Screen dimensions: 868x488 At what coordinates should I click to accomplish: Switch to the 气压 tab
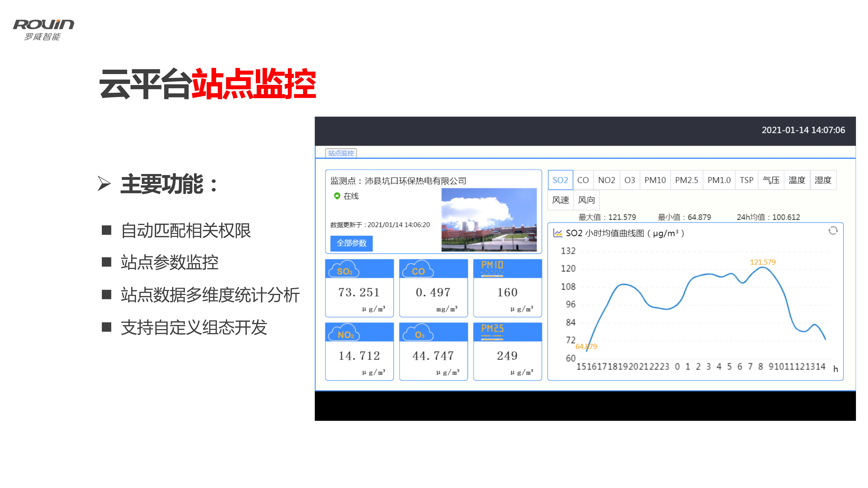(771, 180)
